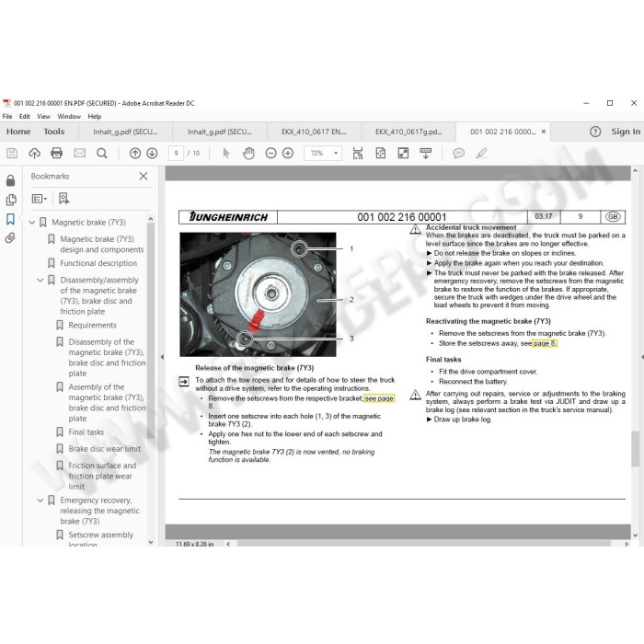
Task: Click the fit width scrolling icon
Action: tap(358, 154)
